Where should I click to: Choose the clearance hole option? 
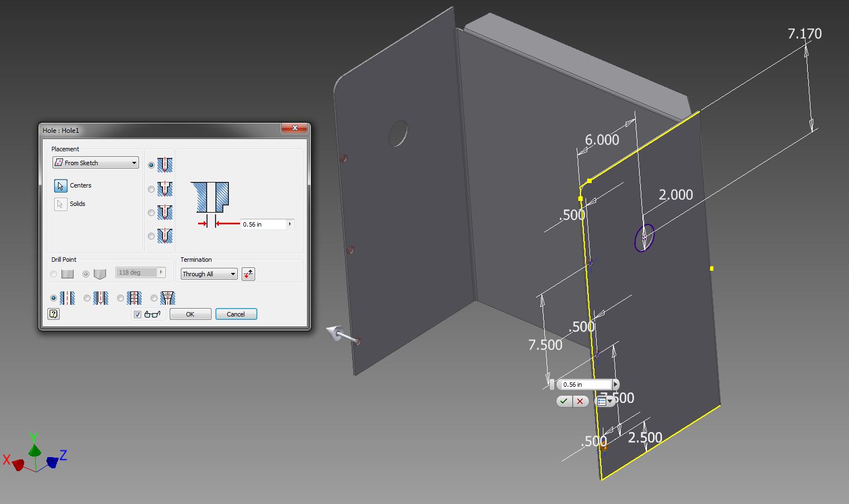click(x=87, y=298)
